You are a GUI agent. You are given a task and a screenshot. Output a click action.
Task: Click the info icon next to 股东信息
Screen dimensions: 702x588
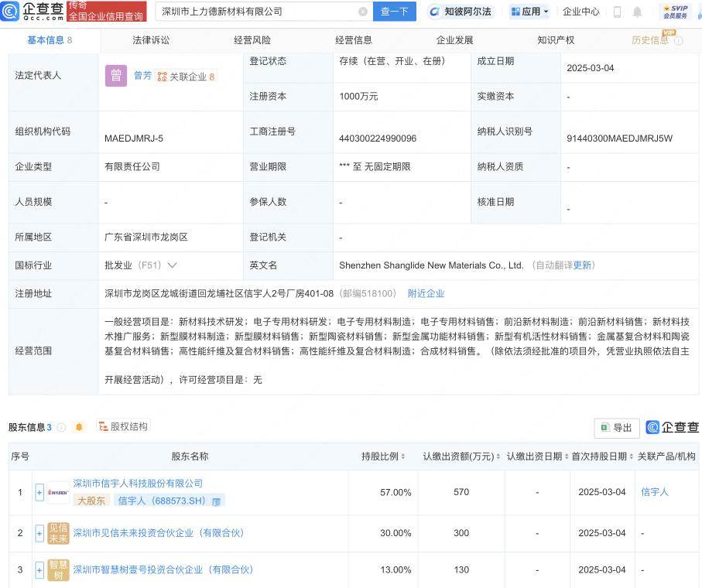[x=61, y=427]
